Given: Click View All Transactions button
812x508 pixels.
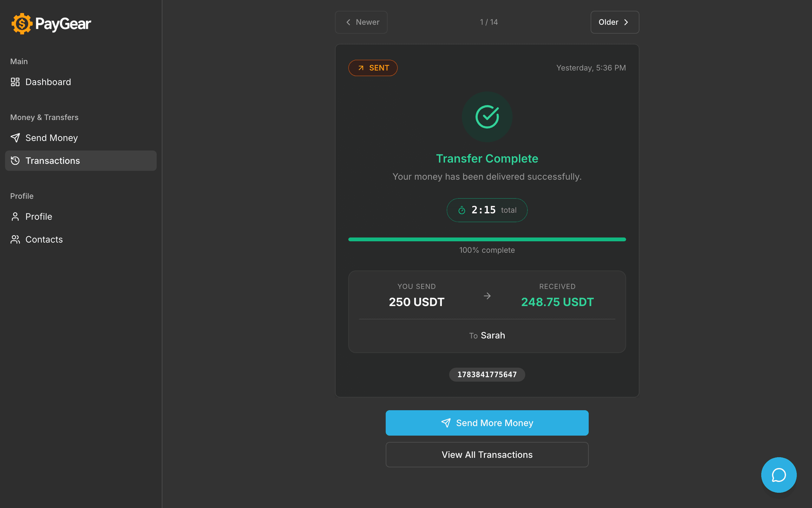Looking at the screenshot, I should (x=487, y=455).
